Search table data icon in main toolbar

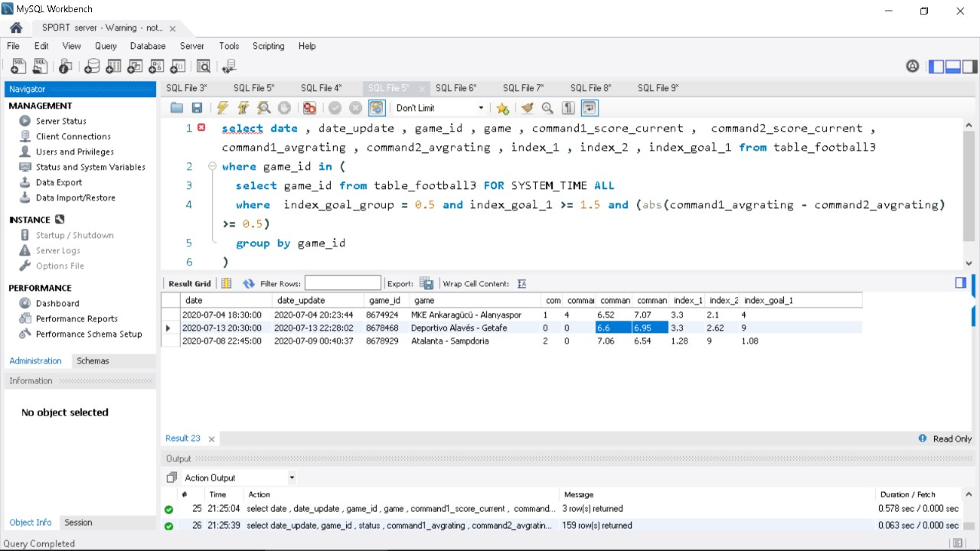pyautogui.click(x=203, y=67)
